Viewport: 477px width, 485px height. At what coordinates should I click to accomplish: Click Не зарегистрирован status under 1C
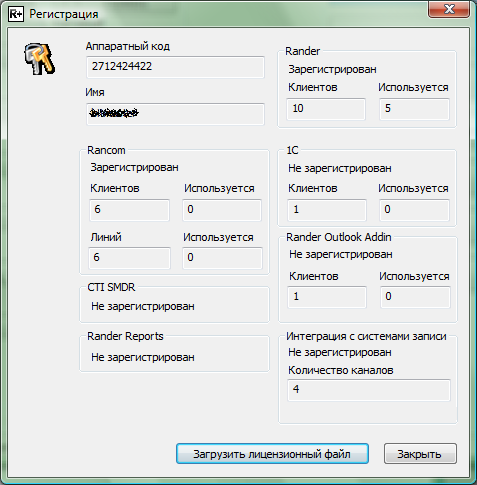340,168
